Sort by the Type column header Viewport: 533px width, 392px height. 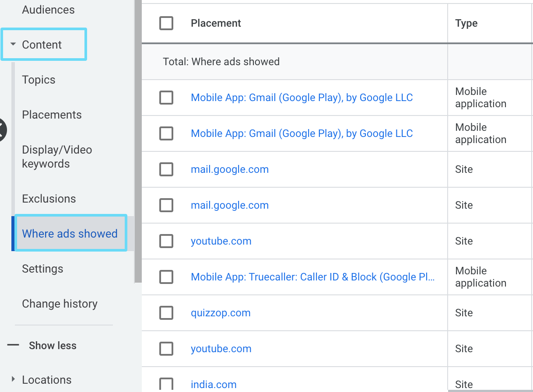[466, 23]
